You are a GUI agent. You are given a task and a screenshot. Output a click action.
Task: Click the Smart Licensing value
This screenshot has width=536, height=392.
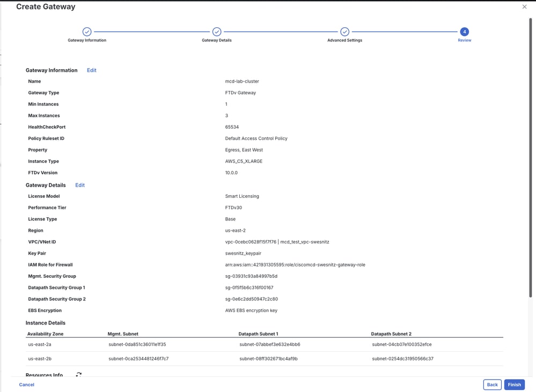pyautogui.click(x=242, y=196)
